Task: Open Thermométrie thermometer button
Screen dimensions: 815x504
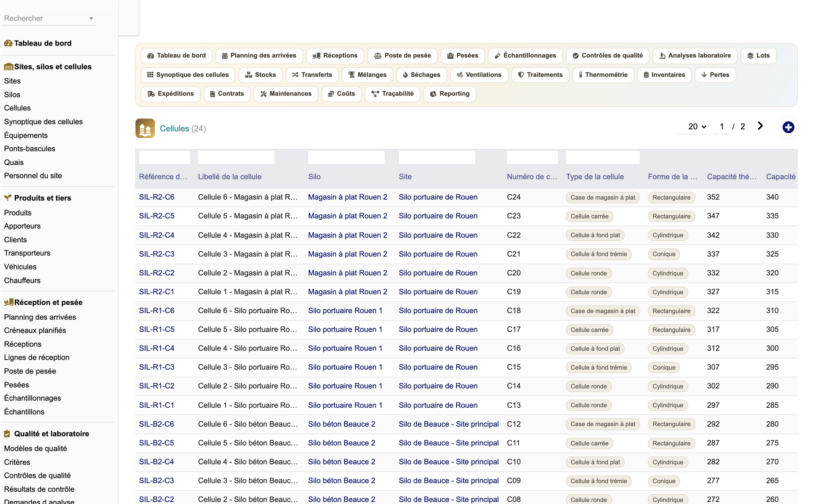Action: pos(603,75)
